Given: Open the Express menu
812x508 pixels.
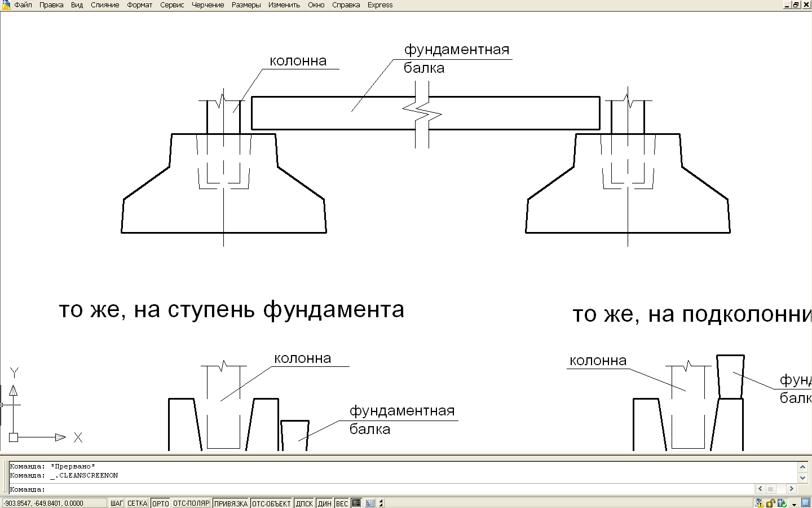Looking at the screenshot, I should pos(380,5).
